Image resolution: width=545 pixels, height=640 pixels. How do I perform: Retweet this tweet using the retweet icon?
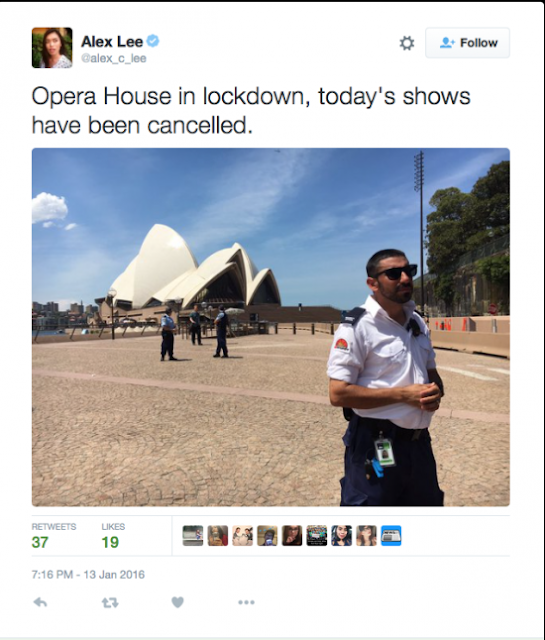(x=110, y=602)
